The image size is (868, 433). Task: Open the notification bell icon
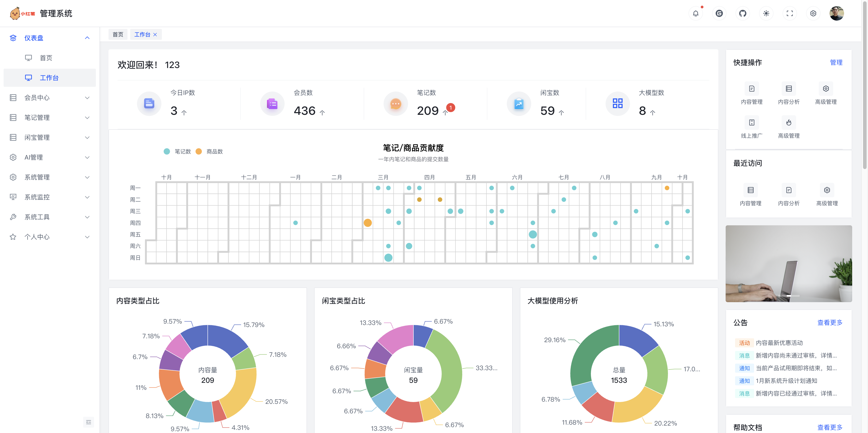696,14
